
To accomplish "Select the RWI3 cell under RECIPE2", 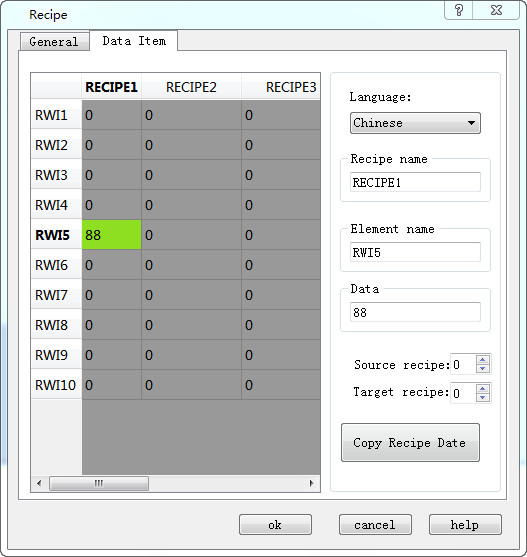I will point(191,175).
